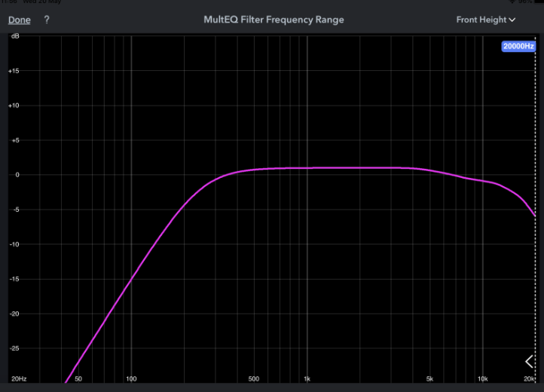The image size is (544, 392).
Task: Click the curve's roll-off end near 20k
Action: coord(533,214)
